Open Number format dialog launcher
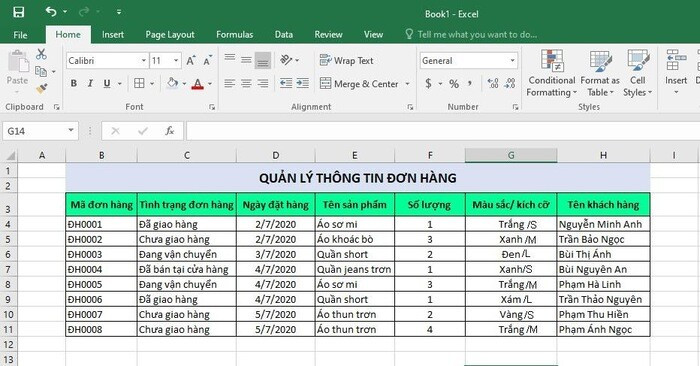 tap(515, 107)
